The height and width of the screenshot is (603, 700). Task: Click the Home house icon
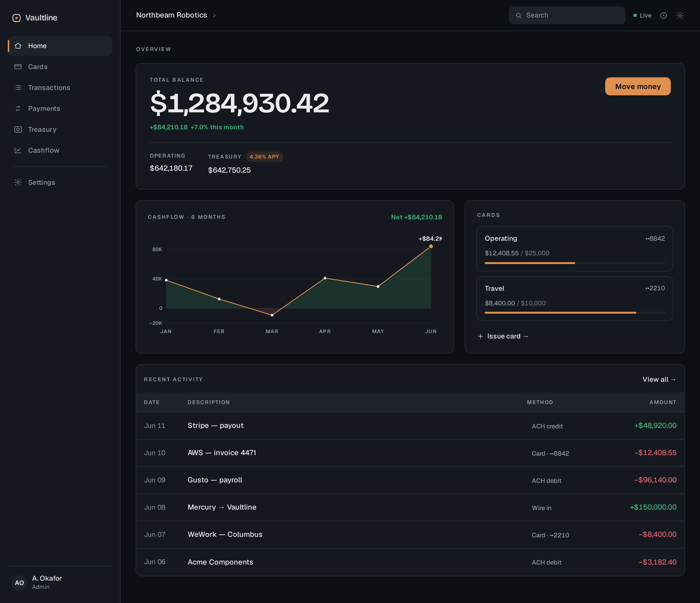pos(18,46)
